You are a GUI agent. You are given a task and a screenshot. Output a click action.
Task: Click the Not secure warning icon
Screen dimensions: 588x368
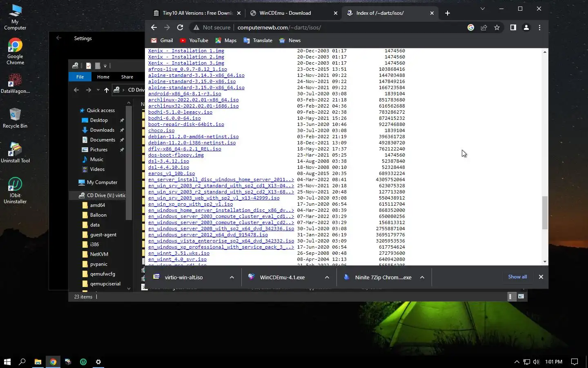point(196,27)
